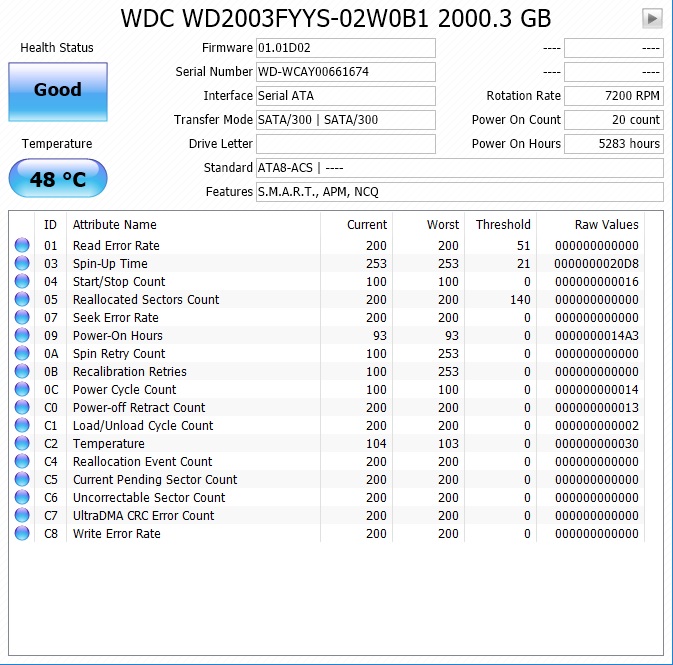Click the Power On Hours 5283 field
The height and width of the screenshot is (665, 673).
tap(614, 144)
